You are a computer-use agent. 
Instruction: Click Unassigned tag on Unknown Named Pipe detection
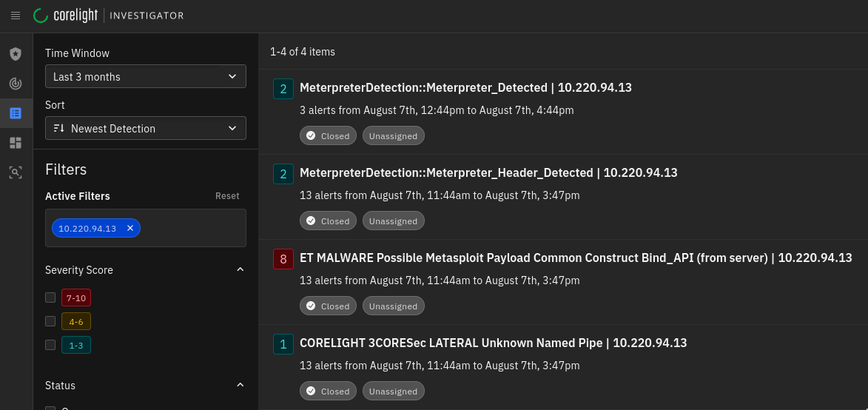tap(393, 391)
